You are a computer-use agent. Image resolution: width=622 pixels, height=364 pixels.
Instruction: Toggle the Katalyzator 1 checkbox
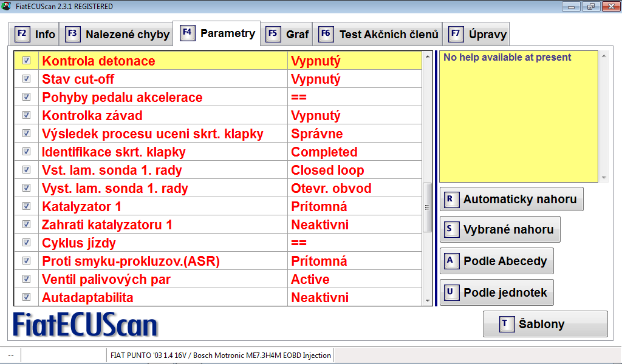[x=26, y=206]
